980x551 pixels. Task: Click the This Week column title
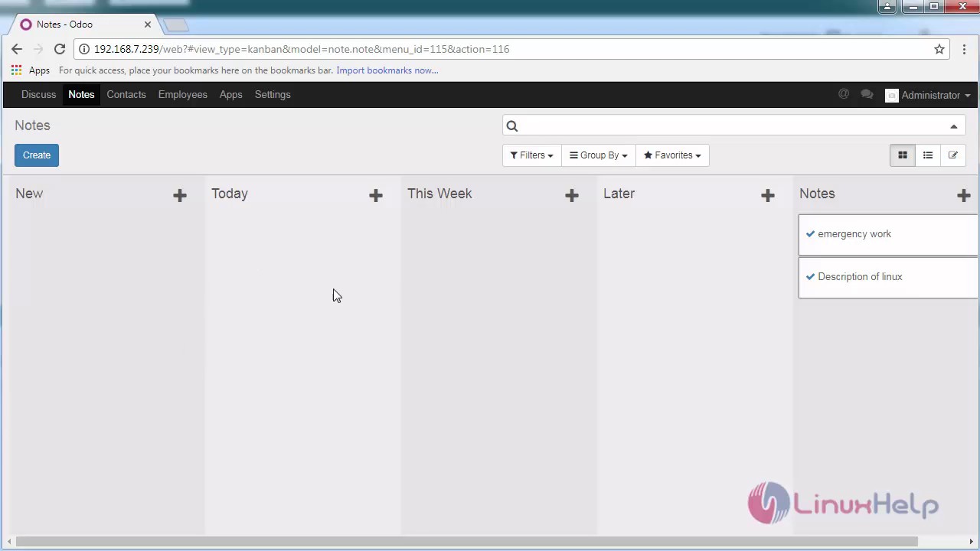tap(439, 194)
